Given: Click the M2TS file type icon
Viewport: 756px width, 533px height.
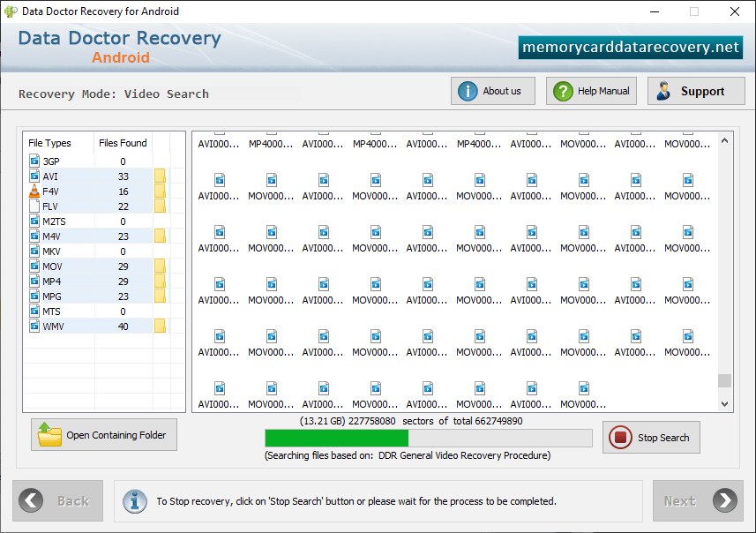Looking at the screenshot, I should 34,221.
